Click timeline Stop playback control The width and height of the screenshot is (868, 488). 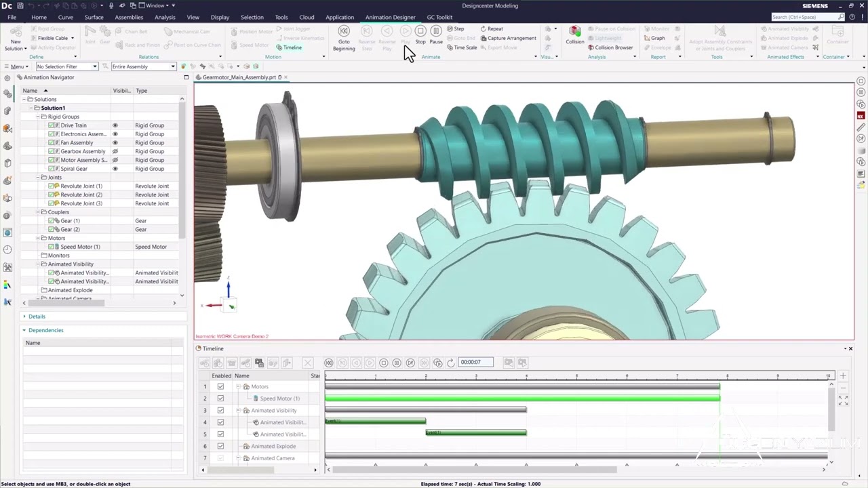383,363
